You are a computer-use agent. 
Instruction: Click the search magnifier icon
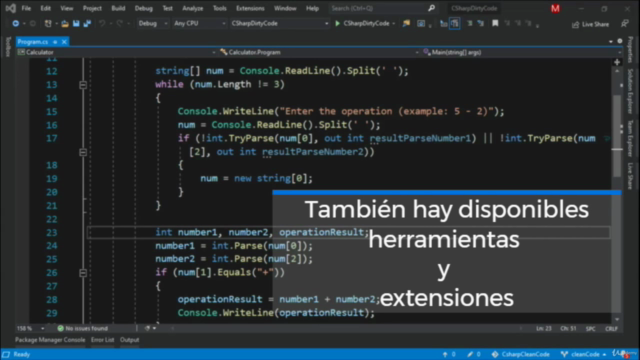pyautogui.click(x=431, y=8)
